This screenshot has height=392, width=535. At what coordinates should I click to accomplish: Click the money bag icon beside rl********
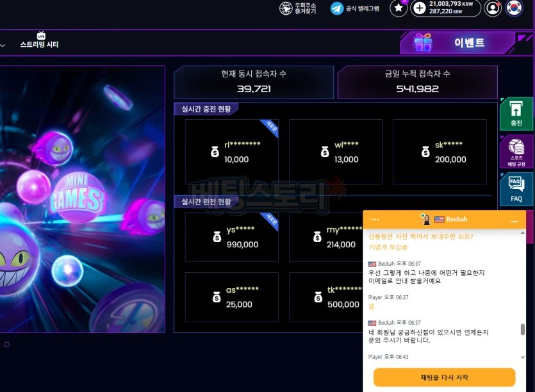point(215,151)
